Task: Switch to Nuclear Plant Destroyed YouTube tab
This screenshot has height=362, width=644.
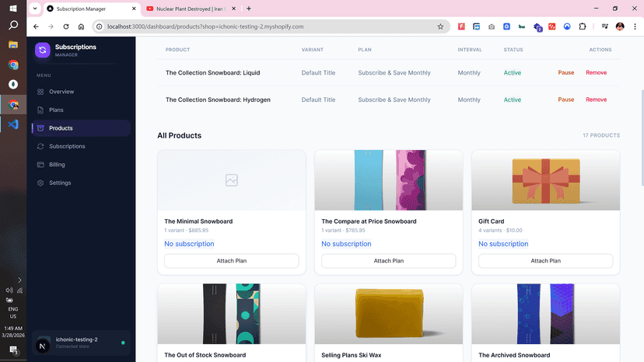Action: pyautogui.click(x=191, y=9)
